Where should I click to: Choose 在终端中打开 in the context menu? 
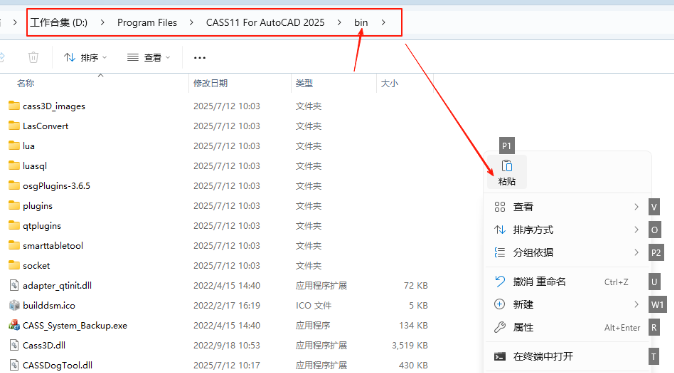point(567,356)
